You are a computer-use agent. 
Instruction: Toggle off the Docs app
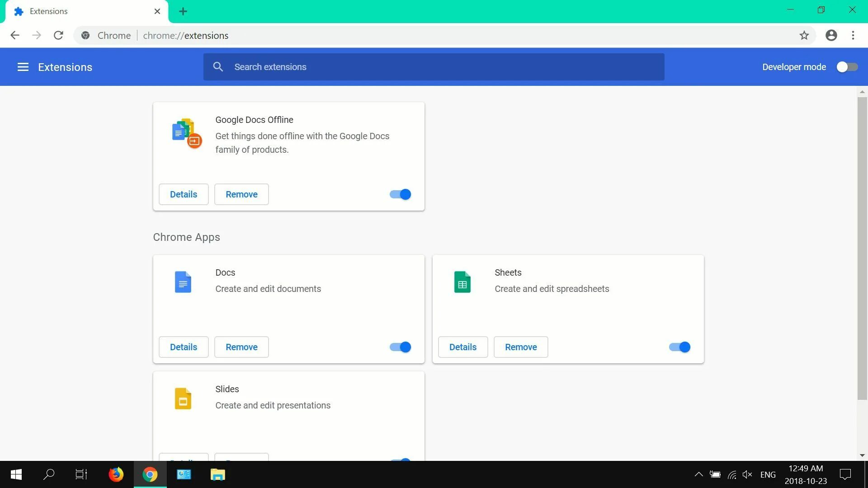[400, 347]
